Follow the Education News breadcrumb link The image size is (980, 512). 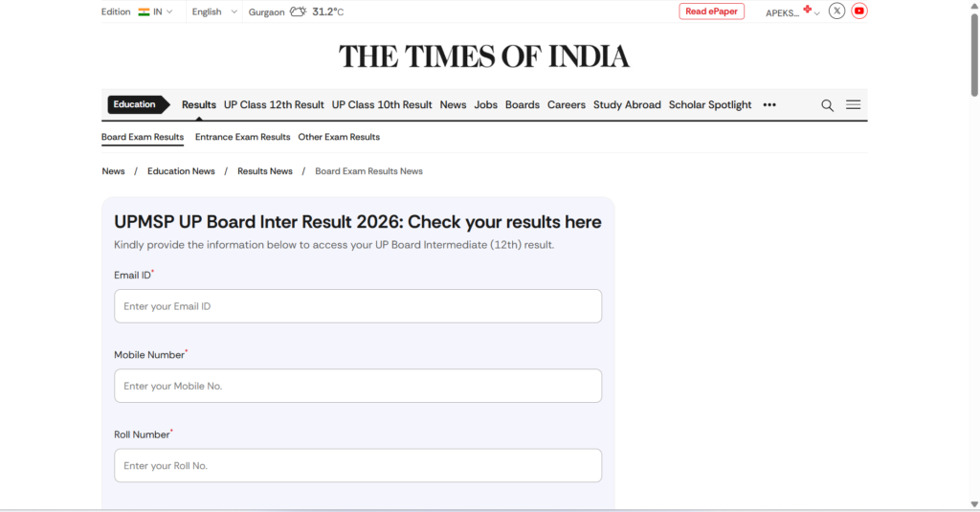(181, 171)
